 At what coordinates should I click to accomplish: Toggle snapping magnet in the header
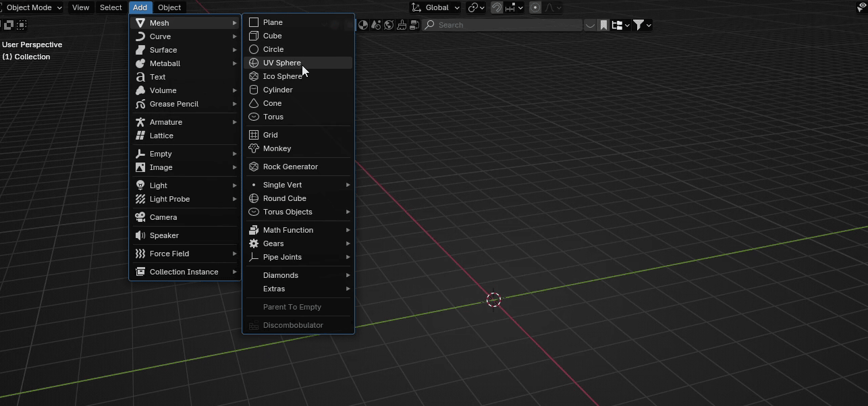497,7
